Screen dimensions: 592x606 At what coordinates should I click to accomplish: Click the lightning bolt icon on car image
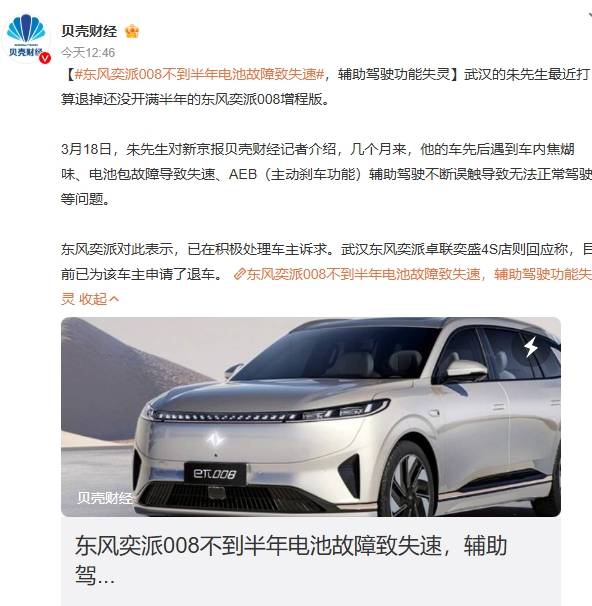(x=531, y=346)
